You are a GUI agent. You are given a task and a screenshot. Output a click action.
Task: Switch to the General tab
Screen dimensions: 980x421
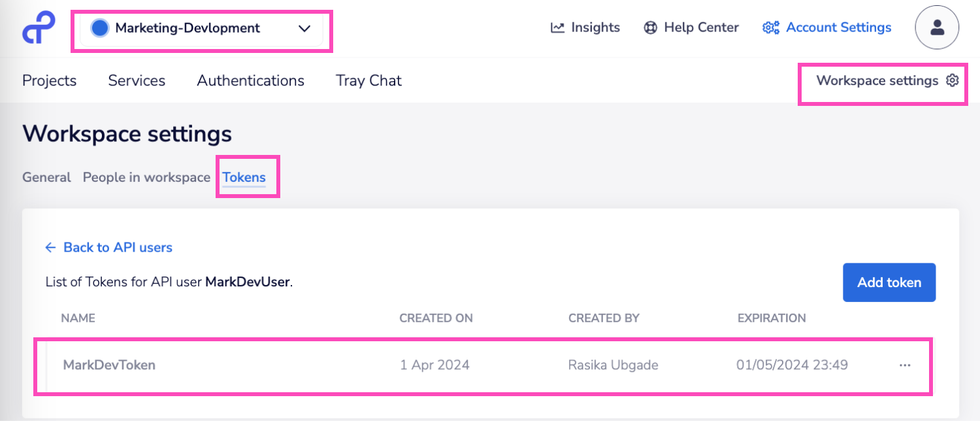46,177
